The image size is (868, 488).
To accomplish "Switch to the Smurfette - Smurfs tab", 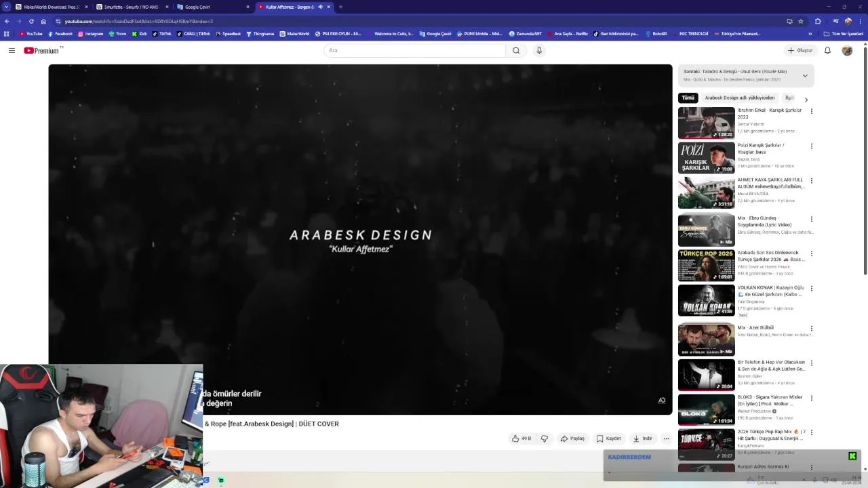I will 132,7.
